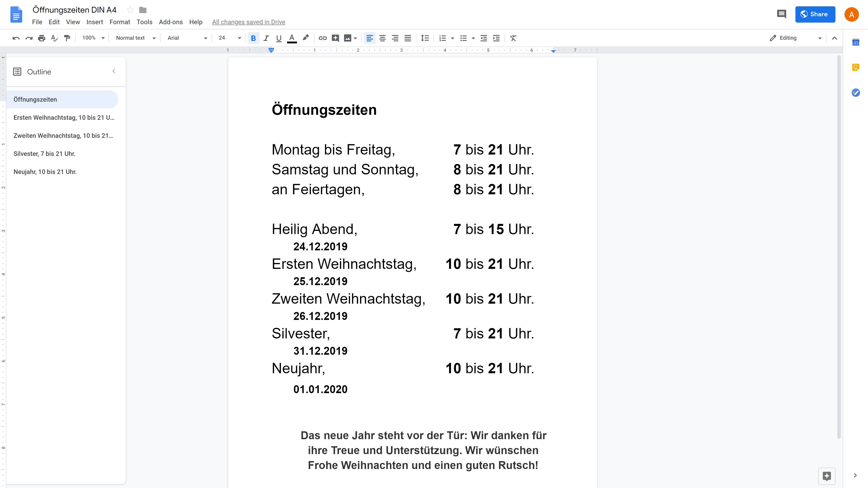Open the Format menu
This screenshot has height=488, width=868.
[x=120, y=22]
